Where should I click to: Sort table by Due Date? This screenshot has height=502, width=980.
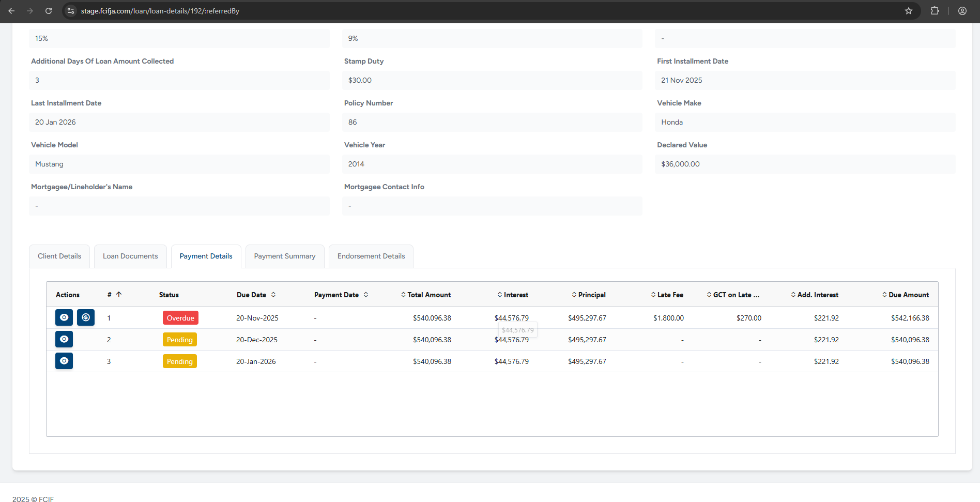tap(273, 295)
